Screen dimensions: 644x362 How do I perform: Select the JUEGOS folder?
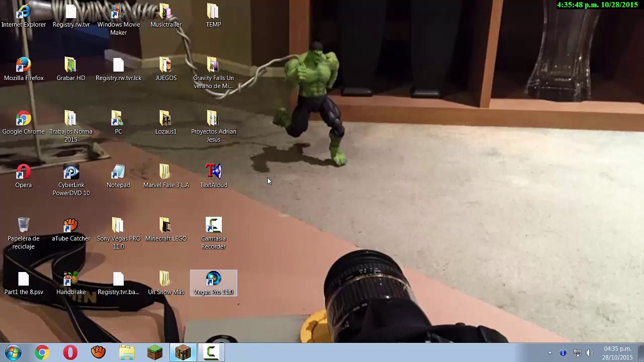point(166,69)
